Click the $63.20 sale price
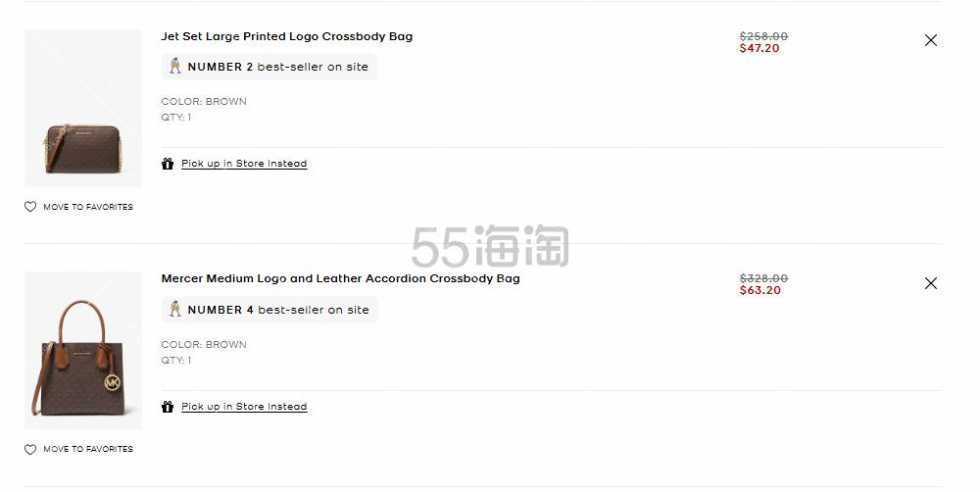The image size is (980, 492). [x=760, y=290]
